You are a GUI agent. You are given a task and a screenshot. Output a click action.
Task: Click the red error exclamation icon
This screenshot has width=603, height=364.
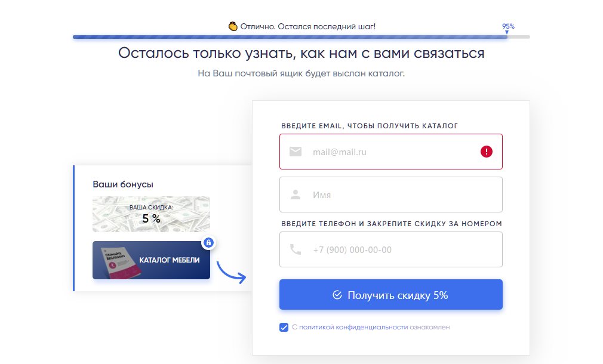click(486, 152)
